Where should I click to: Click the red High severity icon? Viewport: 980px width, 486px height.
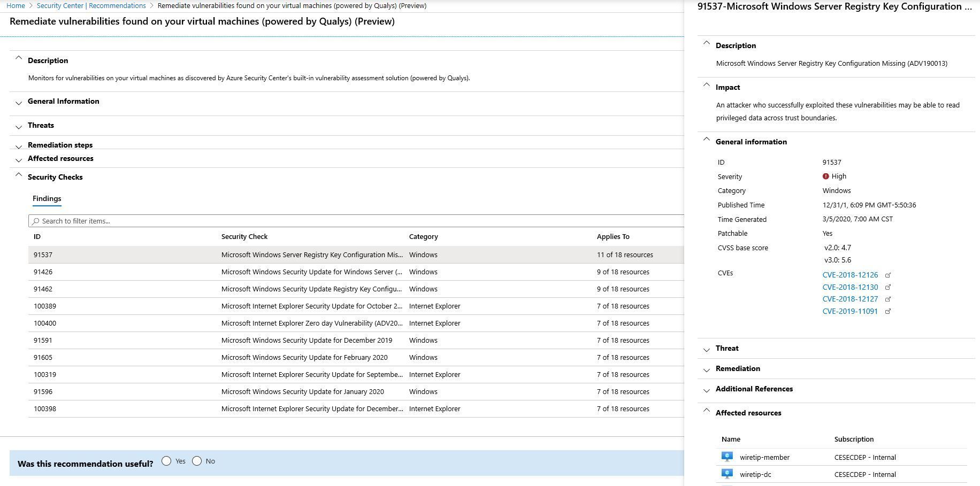(826, 176)
